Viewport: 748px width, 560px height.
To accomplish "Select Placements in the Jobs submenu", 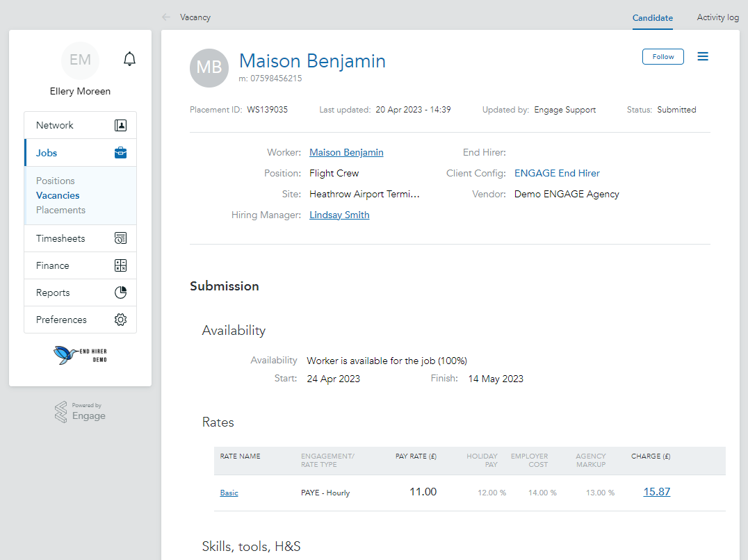I will point(60,211).
